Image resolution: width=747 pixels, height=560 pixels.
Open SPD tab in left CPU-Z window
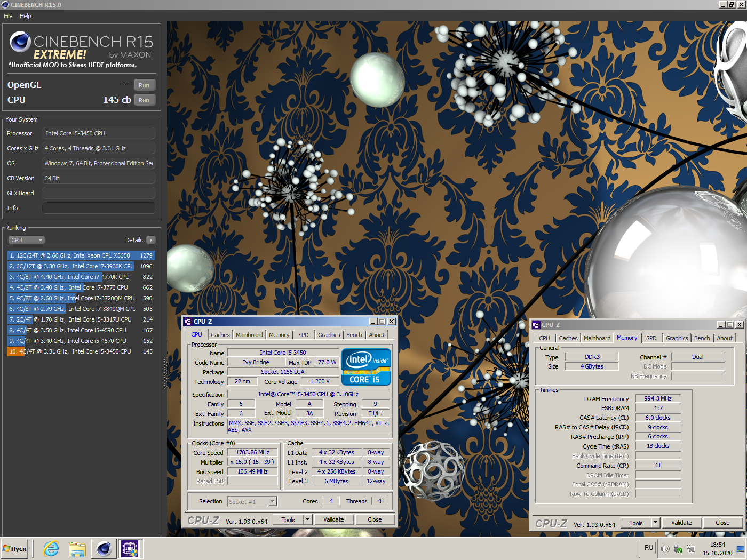pos(304,335)
